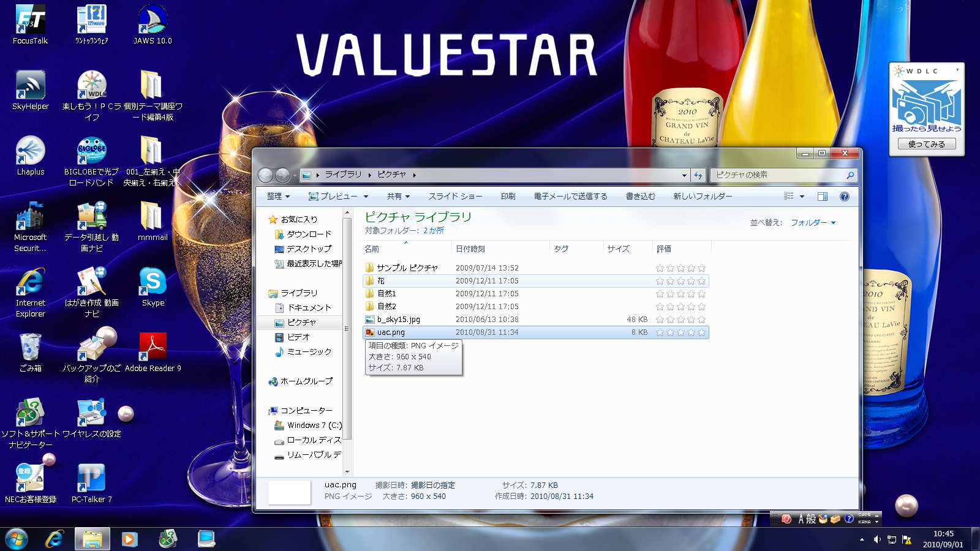Screen dimensions: 980x551
Task: Click the Explorer back navigation button
Action: (x=265, y=175)
